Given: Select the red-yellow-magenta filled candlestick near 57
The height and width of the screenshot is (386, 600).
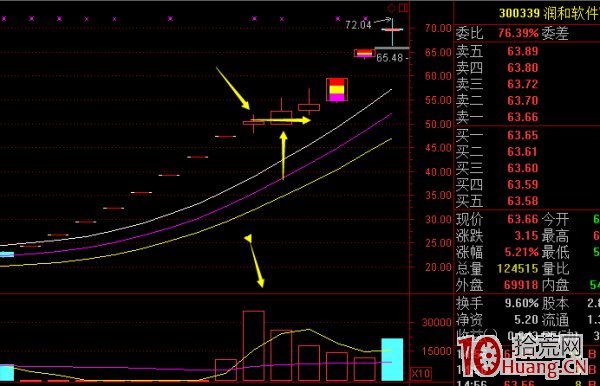Looking at the screenshot, I should [337, 90].
